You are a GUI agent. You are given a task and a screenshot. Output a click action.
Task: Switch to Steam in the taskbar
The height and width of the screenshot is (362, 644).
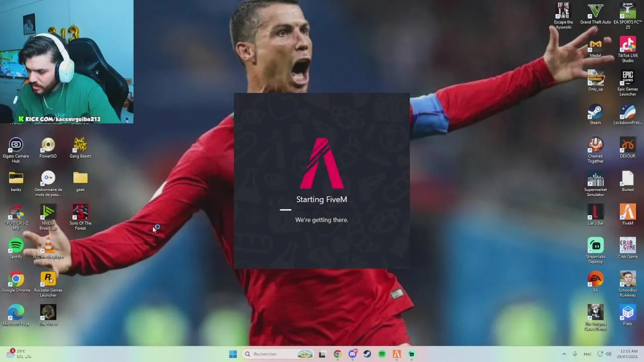367,354
